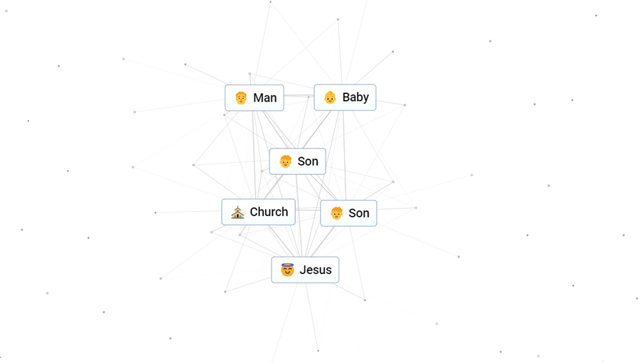Click the "Son" text next to Church
Viewport: 644px width, 362px height.
tap(359, 213)
